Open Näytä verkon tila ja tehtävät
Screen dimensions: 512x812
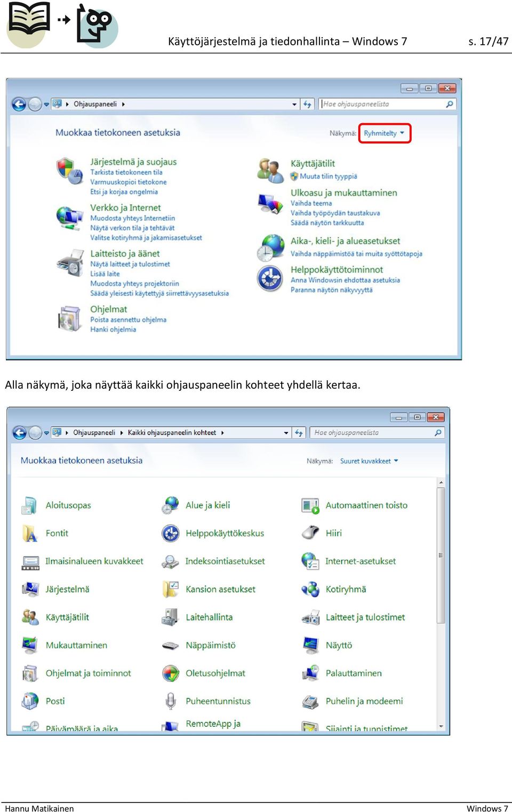pos(132,228)
